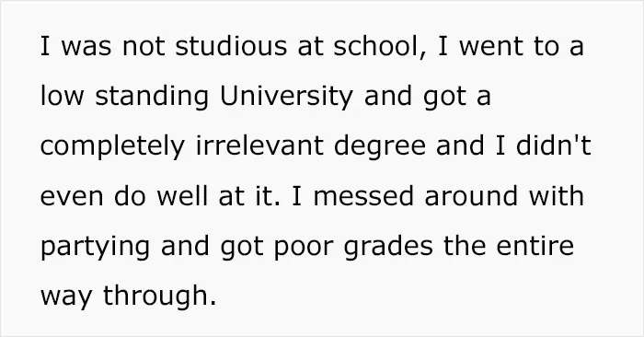The image size is (644, 337).
Task: Click the word "school,"
Action: click(x=380, y=46)
